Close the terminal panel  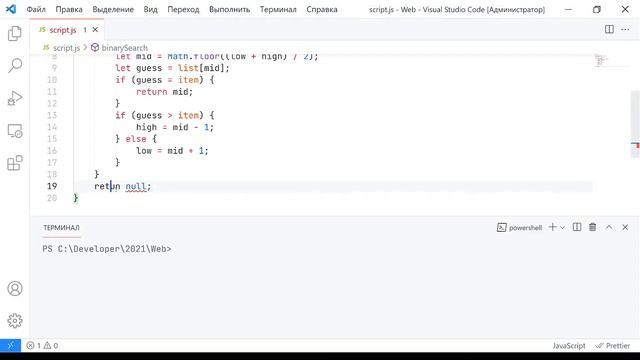click(625, 227)
